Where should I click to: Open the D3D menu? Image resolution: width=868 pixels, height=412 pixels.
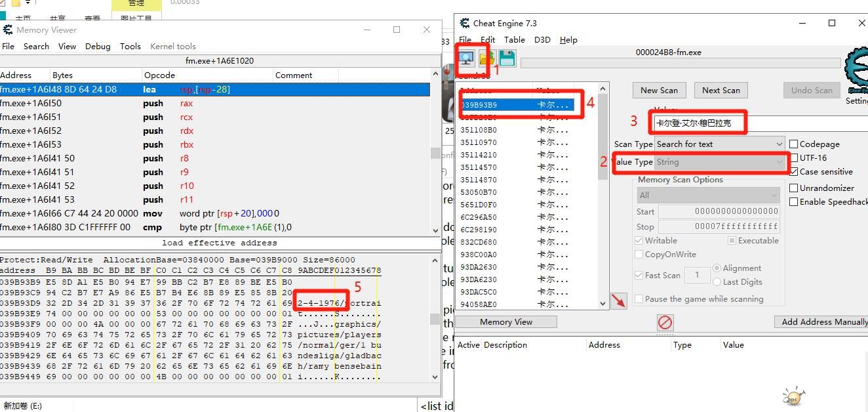[x=542, y=39]
